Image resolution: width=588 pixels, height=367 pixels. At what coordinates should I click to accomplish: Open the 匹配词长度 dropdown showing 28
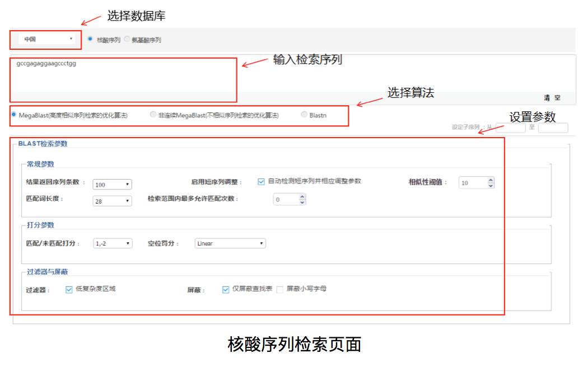[112, 201]
